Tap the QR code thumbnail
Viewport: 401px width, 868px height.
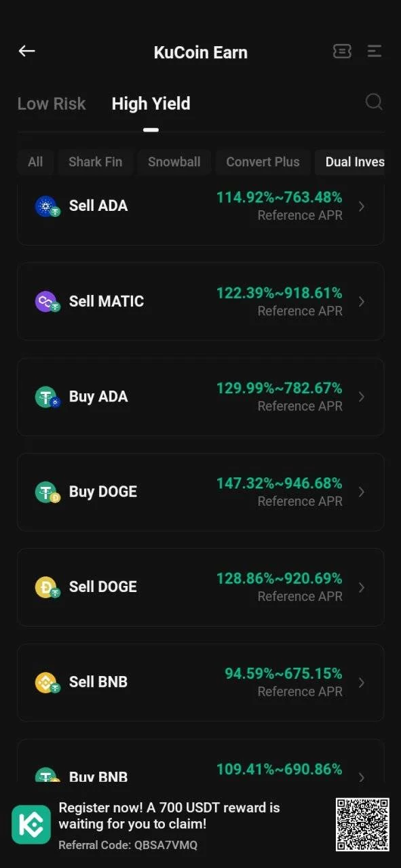pyautogui.click(x=362, y=825)
